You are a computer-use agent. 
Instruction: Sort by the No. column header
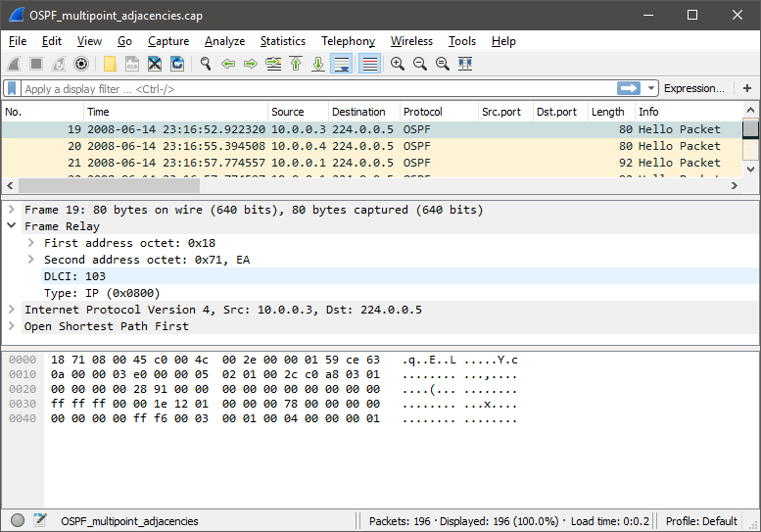[x=43, y=112]
